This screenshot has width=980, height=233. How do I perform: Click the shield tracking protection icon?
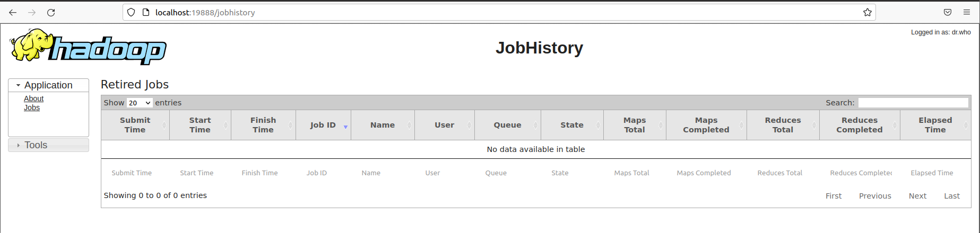coord(131,12)
